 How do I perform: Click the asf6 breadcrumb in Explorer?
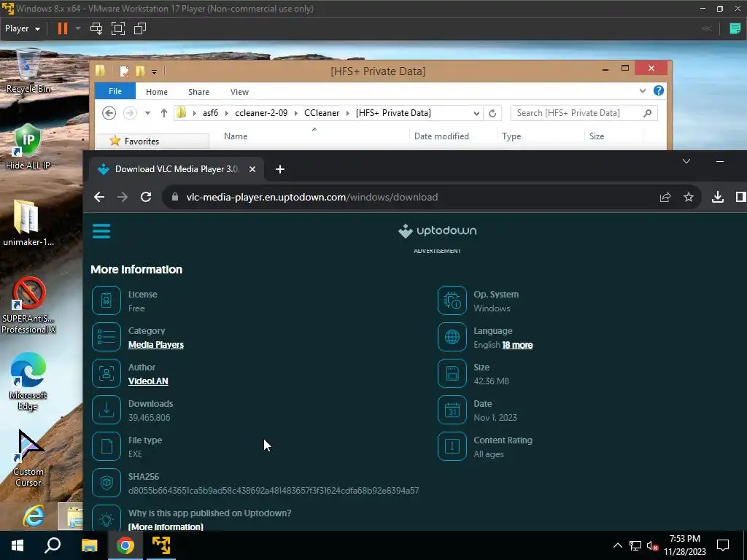pos(211,113)
